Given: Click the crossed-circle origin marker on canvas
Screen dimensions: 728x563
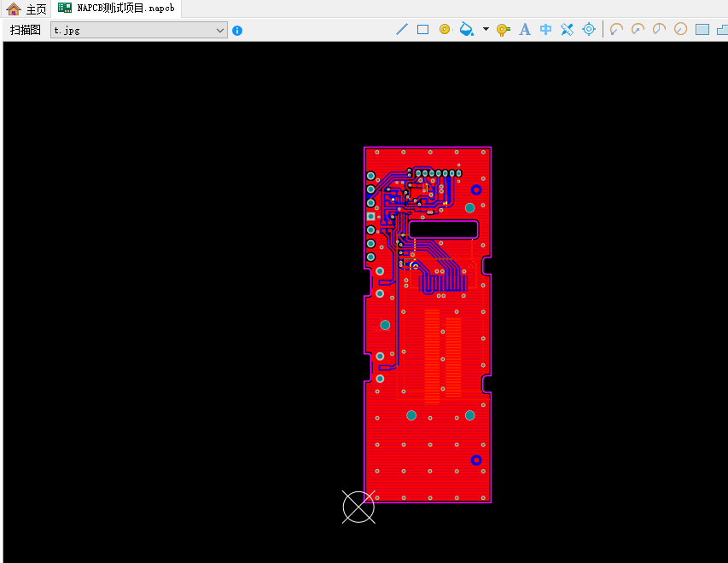Looking at the screenshot, I should (358, 507).
